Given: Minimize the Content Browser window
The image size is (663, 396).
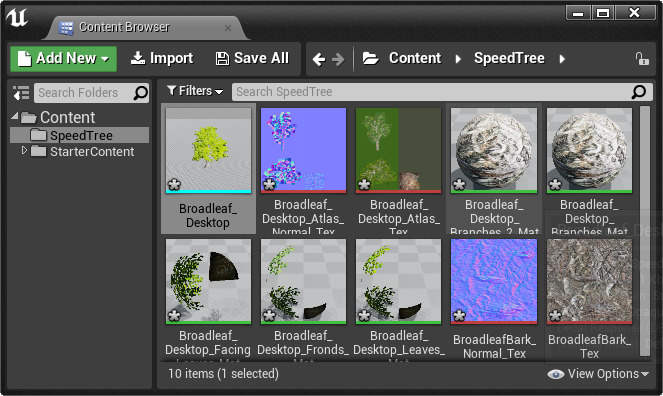Looking at the screenshot, I should click(x=578, y=13).
